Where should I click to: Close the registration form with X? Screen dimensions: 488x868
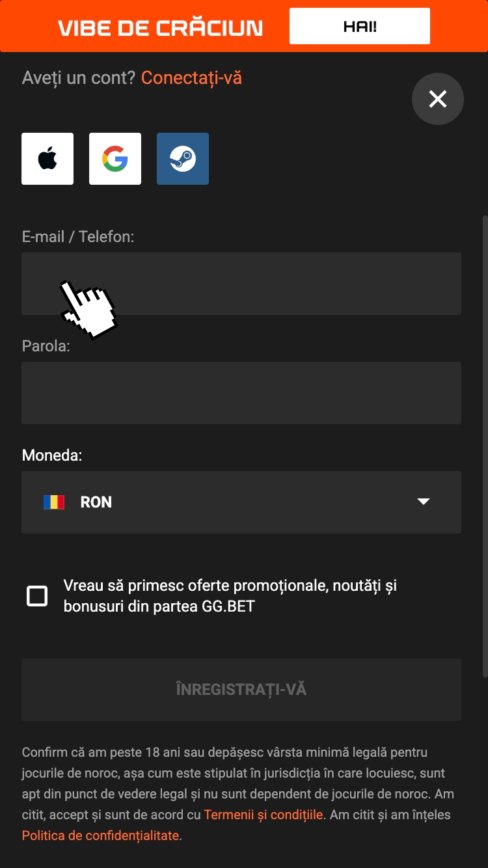point(438,99)
